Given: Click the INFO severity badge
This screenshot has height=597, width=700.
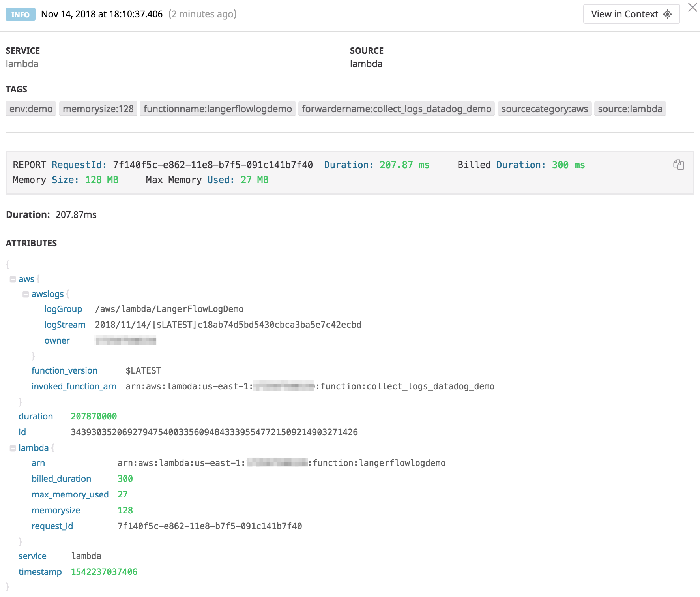Looking at the screenshot, I should pyautogui.click(x=20, y=14).
